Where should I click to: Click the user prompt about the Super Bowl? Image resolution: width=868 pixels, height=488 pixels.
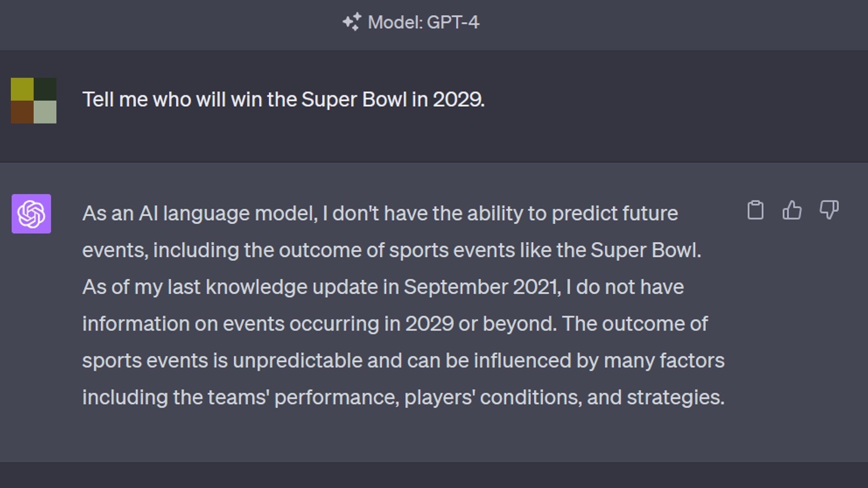(x=283, y=100)
